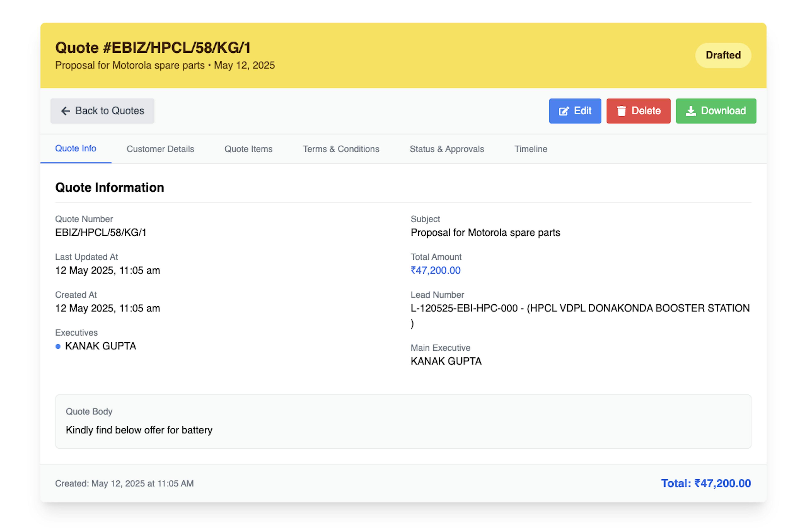Show the Timeline tab
The image size is (812, 532).
click(531, 149)
